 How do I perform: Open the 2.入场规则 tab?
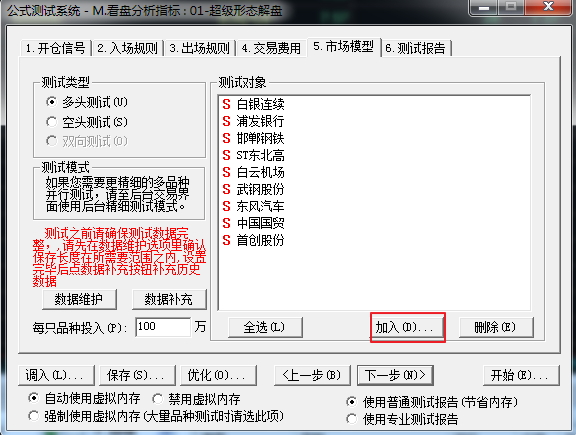point(127,48)
